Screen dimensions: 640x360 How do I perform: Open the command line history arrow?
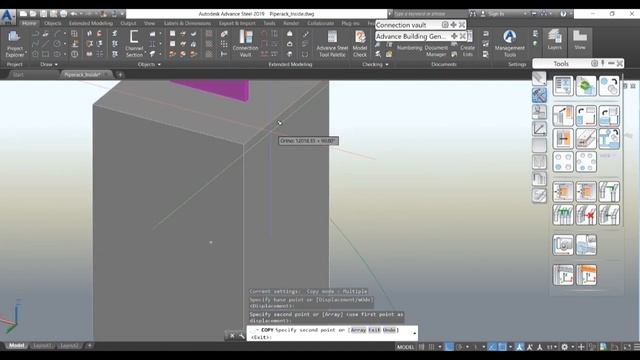coord(414,333)
